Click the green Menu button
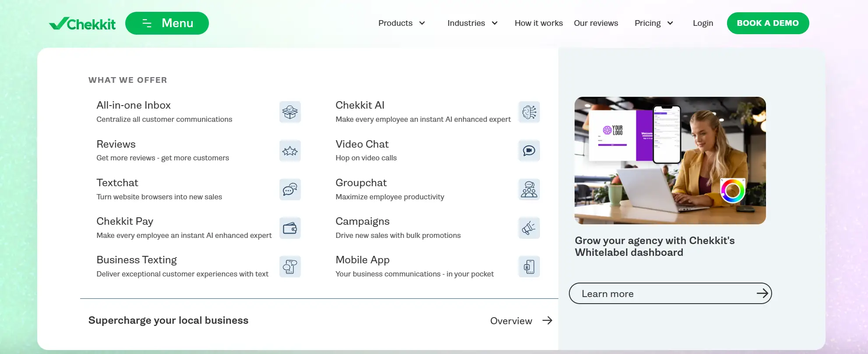Viewport: 868px width, 354px height. tap(167, 23)
